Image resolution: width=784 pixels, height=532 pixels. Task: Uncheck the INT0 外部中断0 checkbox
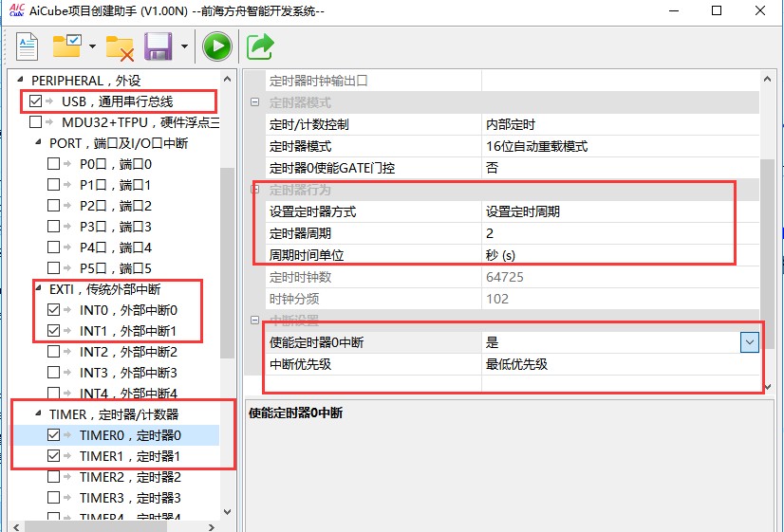coord(53,310)
